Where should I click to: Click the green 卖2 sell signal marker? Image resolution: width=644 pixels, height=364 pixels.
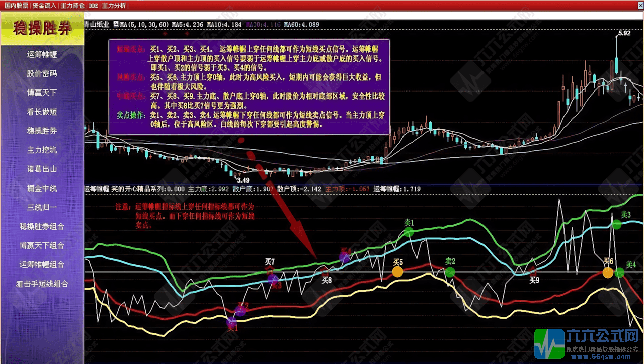(450, 272)
